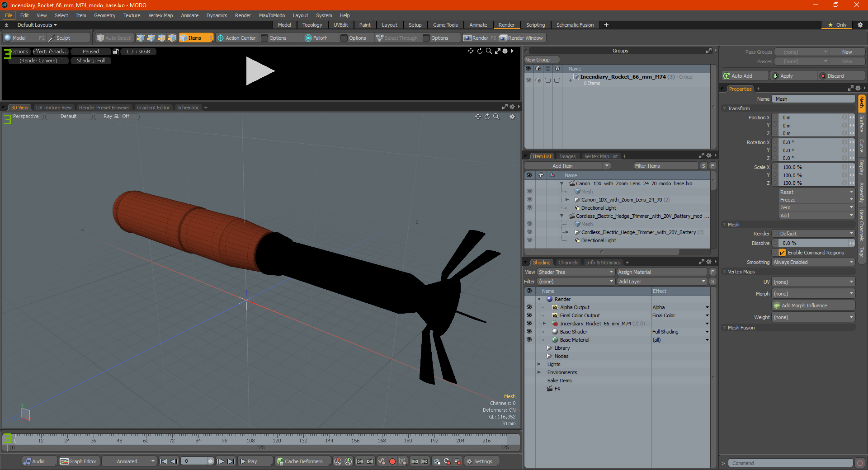The height and width of the screenshot is (470, 868).
Task: Start the render preview play triangle
Action: pyautogui.click(x=260, y=71)
